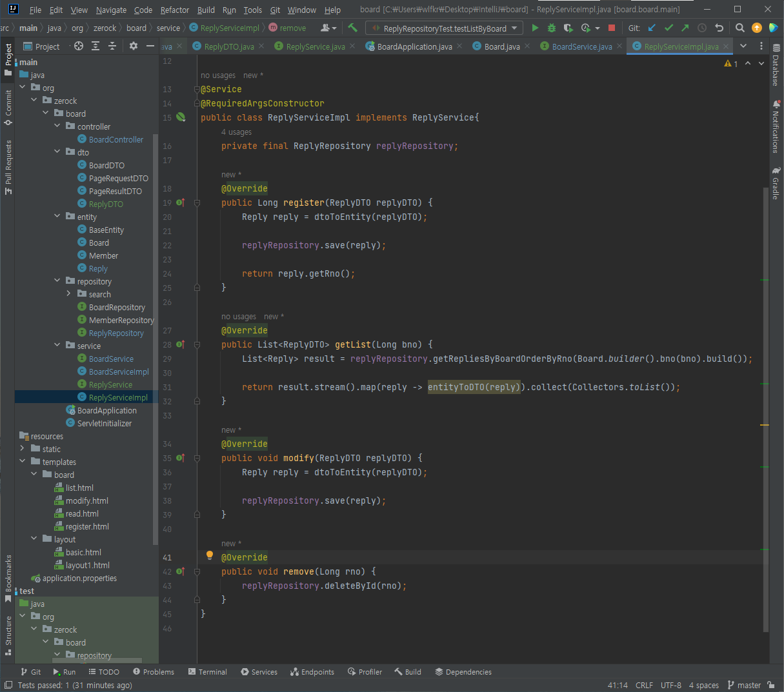Screen dimensions: 784x692
Task: Start debugging with the bug icon
Action: pos(552,28)
